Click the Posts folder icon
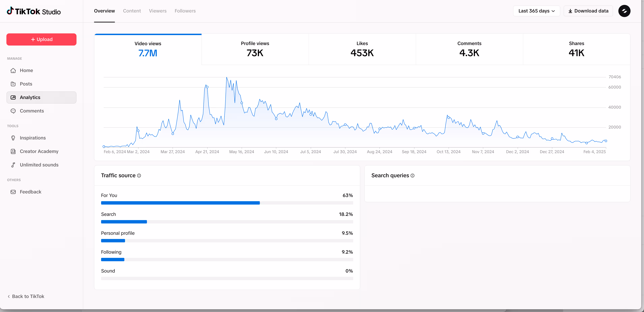 click(x=13, y=84)
